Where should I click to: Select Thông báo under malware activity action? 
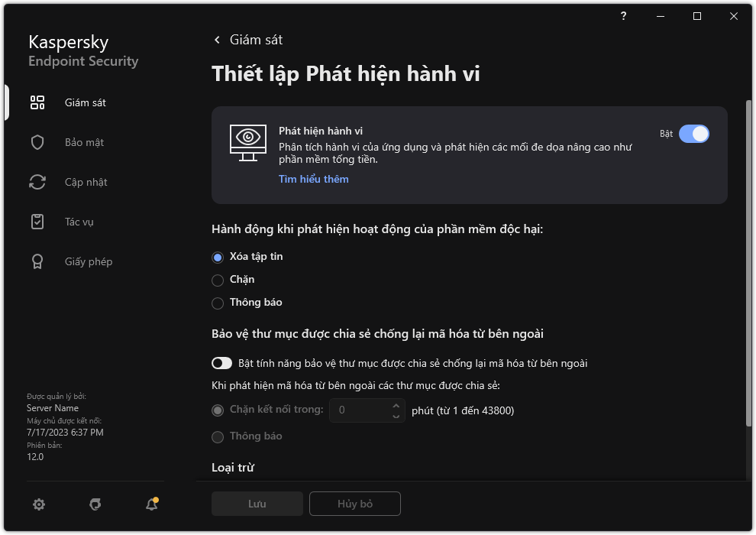218,303
